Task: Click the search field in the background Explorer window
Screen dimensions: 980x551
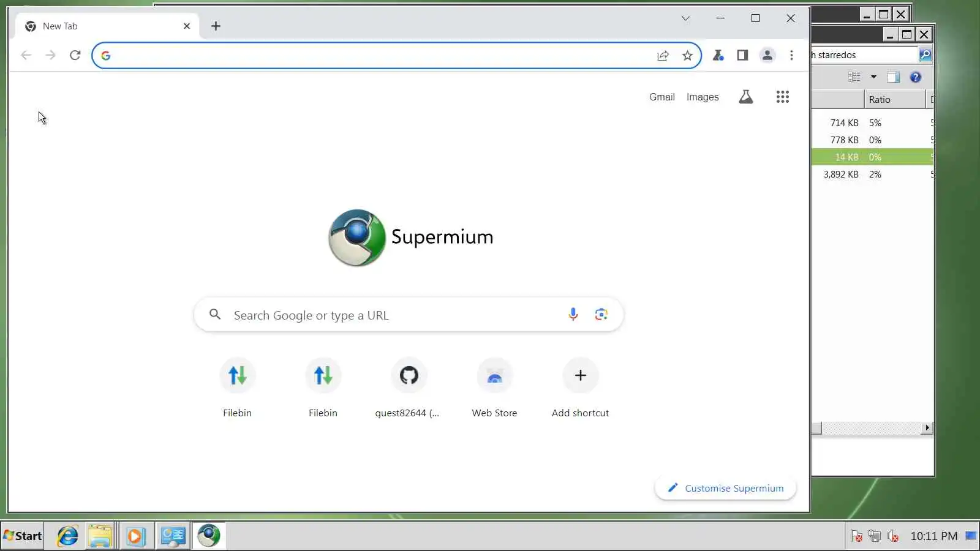Action: point(864,55)
